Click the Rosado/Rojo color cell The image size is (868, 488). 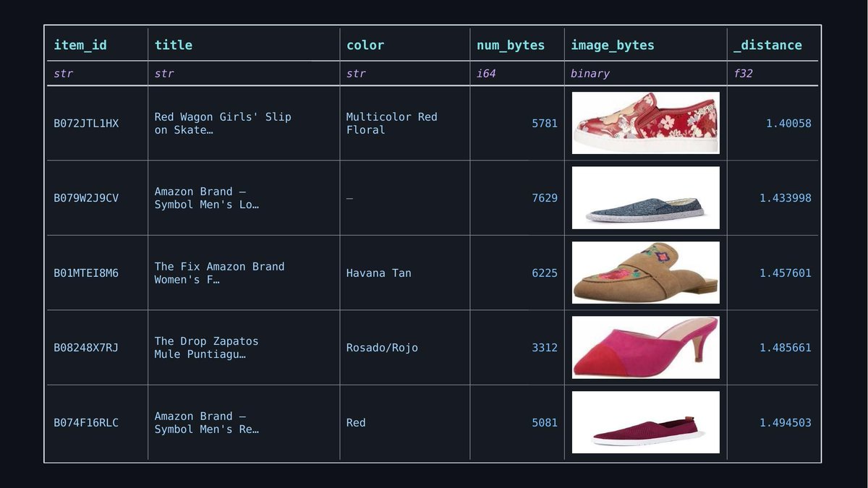[382, 348]
